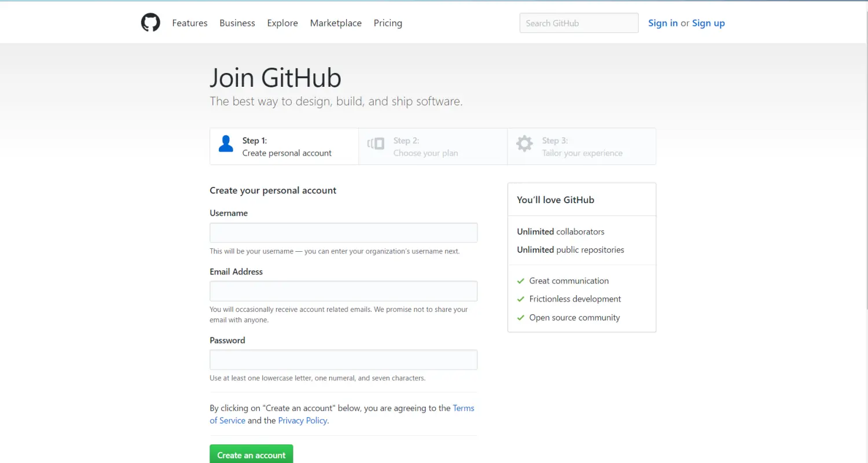Image resolution: width=868 pixels, height=463 pixels.
Task: Click checkmark beside Frictionless development
Action: (x=521, y=300)
